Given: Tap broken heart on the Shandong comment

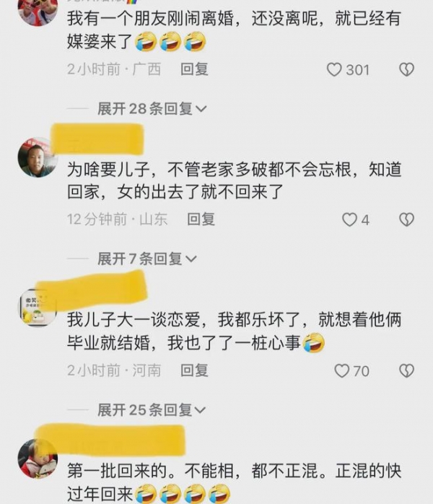Looking at the screenshot, I should pyautogui.click(x=406, y=220).
